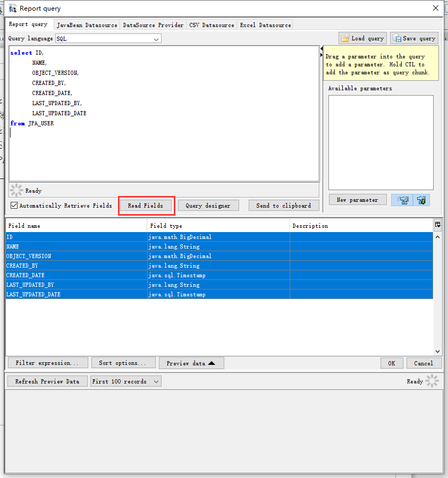Click the Available parameters list box
This screenshot has height=478, width=448.
pyautogui.click(x=381, y=142)
